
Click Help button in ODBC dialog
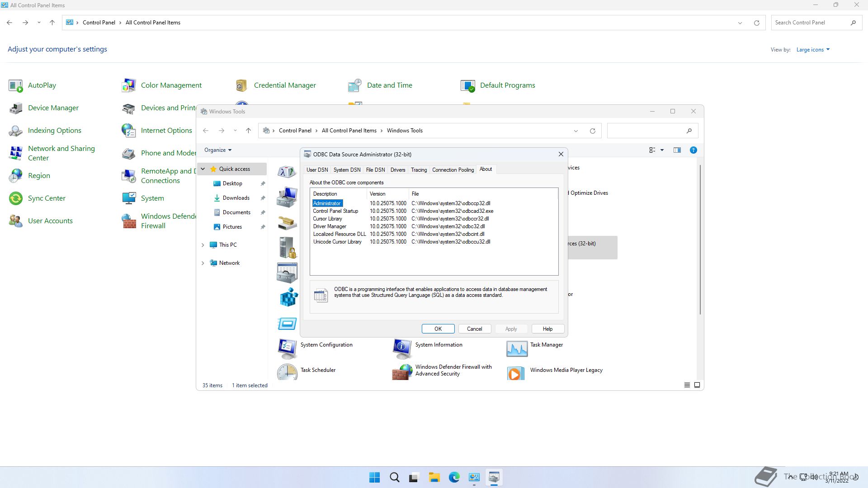(x=547, y=329)
